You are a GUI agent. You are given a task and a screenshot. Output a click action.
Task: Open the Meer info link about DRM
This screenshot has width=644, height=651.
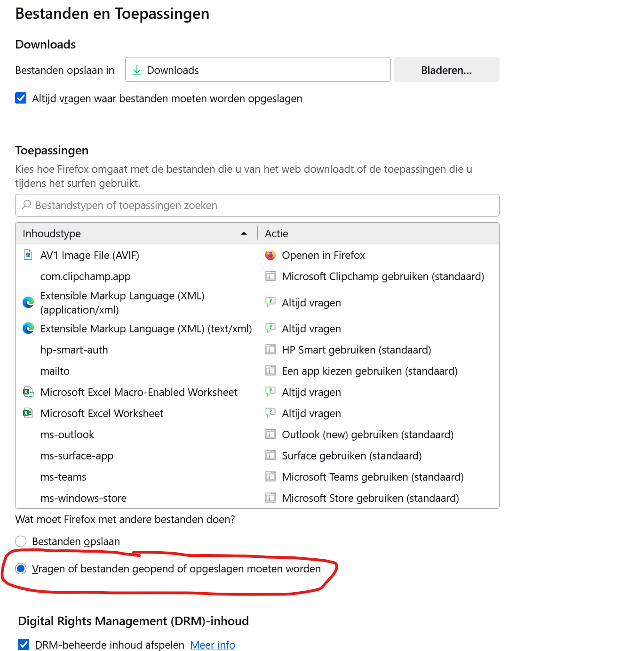coord(213,644)
